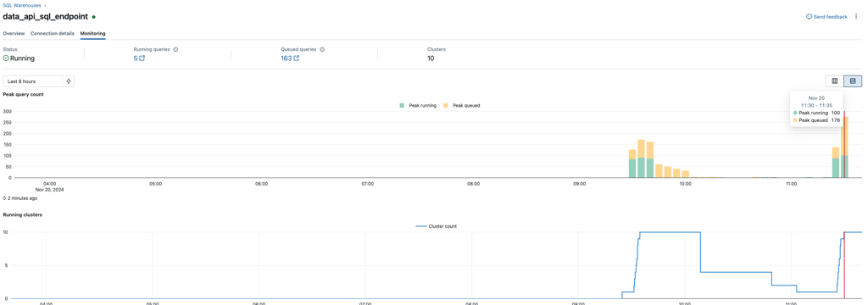The image size is (868, 305).
Task: Click the external-link icon next to 163
Action: pos(296,58)
